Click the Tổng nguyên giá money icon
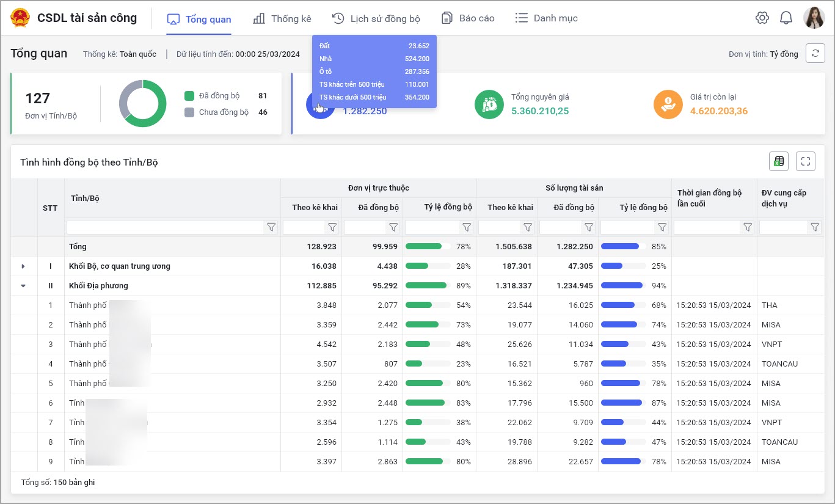Screen dimensions: 835x504 tap(489, 104)
